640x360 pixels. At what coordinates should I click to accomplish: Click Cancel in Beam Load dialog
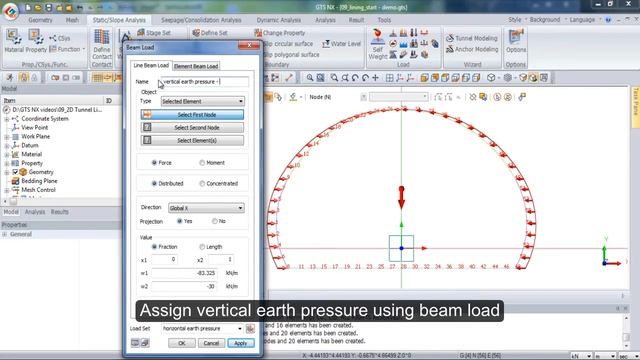click(x=211, y=343)
